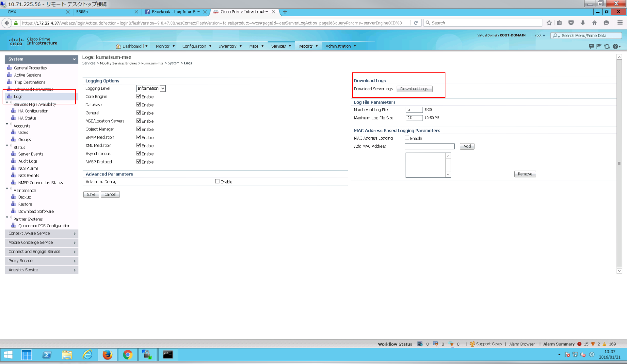
Task: Open the Inventory menu
Action: click(230, 46)
